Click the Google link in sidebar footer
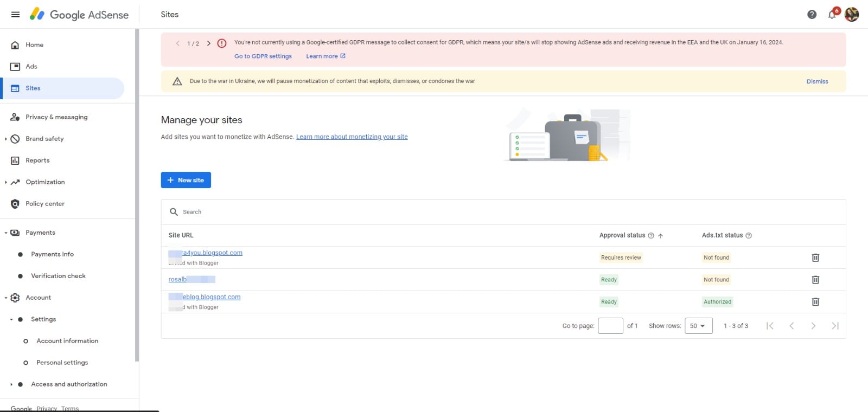Screen dimensions: 868x412 point(21,409)
